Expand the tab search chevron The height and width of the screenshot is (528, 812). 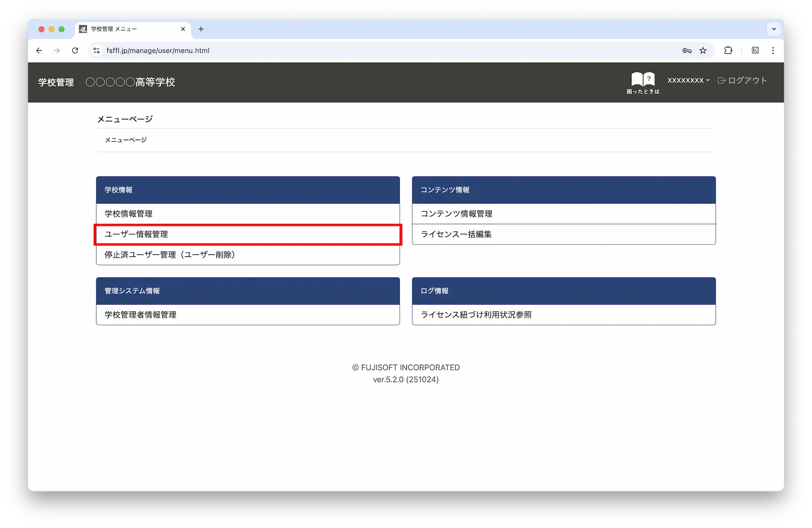coord(774,29)
